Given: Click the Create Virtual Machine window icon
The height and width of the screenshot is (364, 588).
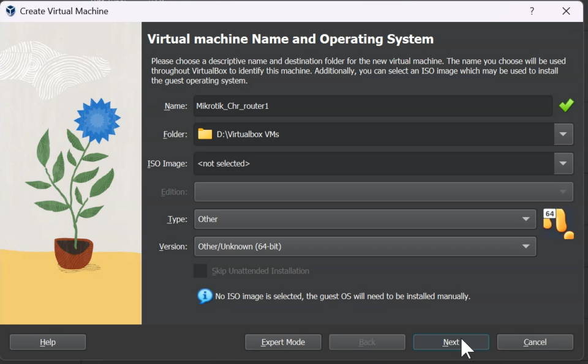Looking at the screenshot, I should click(10, 10).
